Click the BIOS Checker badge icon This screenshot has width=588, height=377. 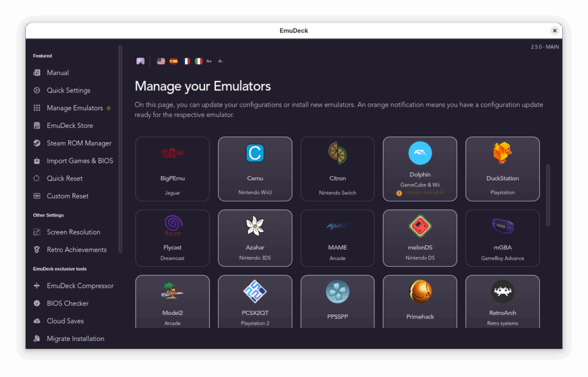pos(37,303)
